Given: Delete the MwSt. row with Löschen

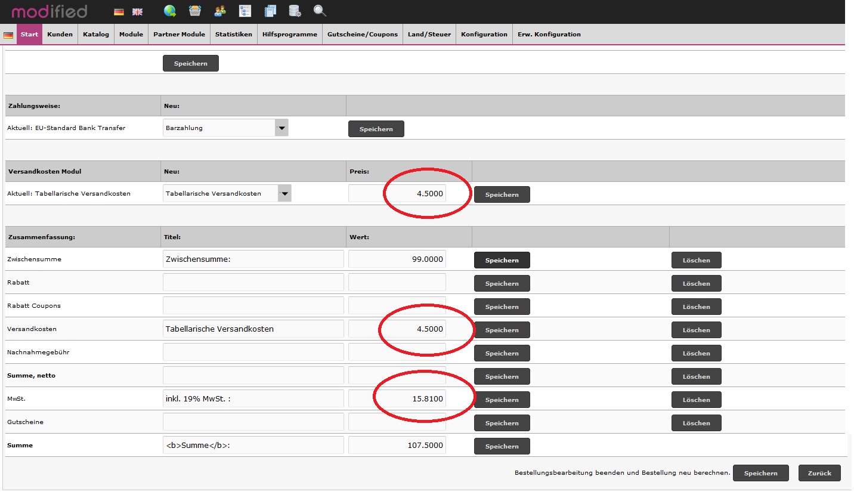Looking at the screenshot, I should (x=696, y=400).
